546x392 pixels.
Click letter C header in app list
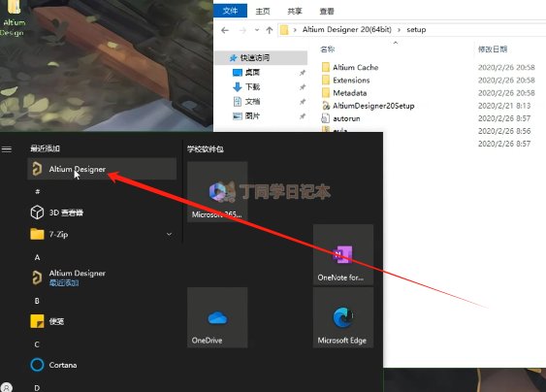[x=37, y=344]
